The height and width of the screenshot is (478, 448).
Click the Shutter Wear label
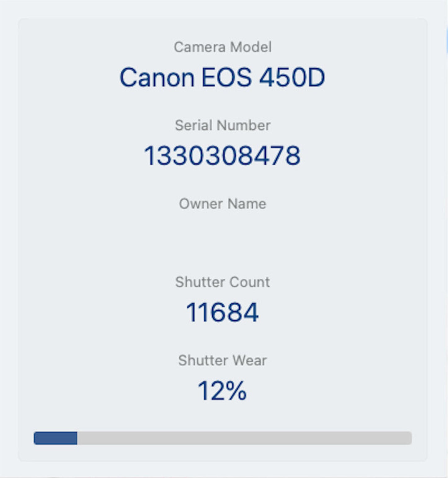[223, 360]
